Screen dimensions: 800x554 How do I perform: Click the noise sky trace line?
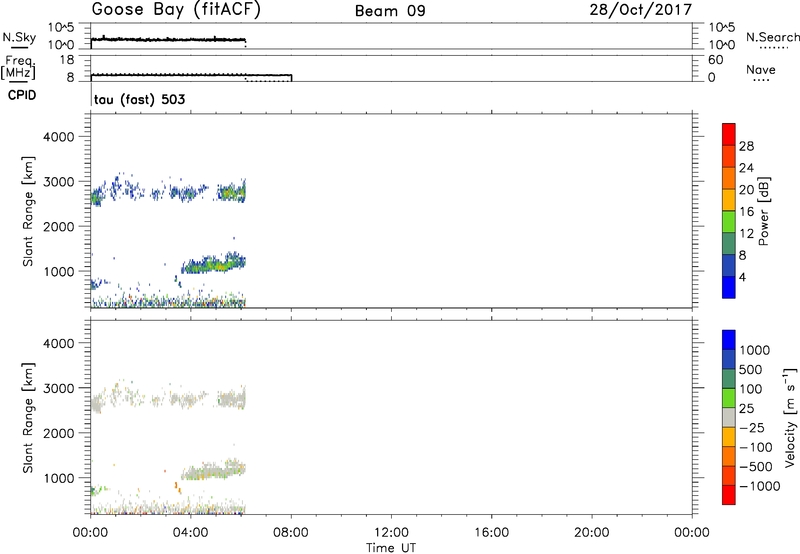[x=168, y=39]
